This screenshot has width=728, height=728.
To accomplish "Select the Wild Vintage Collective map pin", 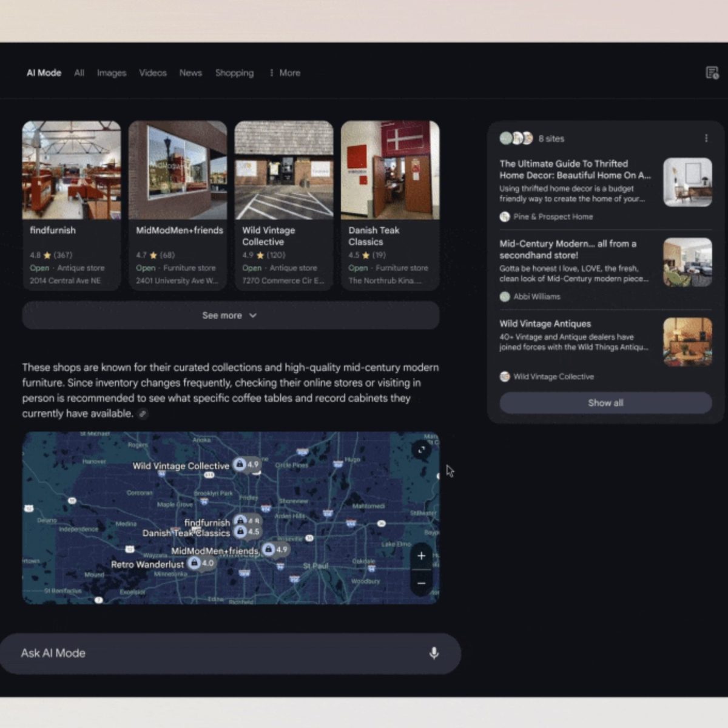I will [x=247, y=465].
